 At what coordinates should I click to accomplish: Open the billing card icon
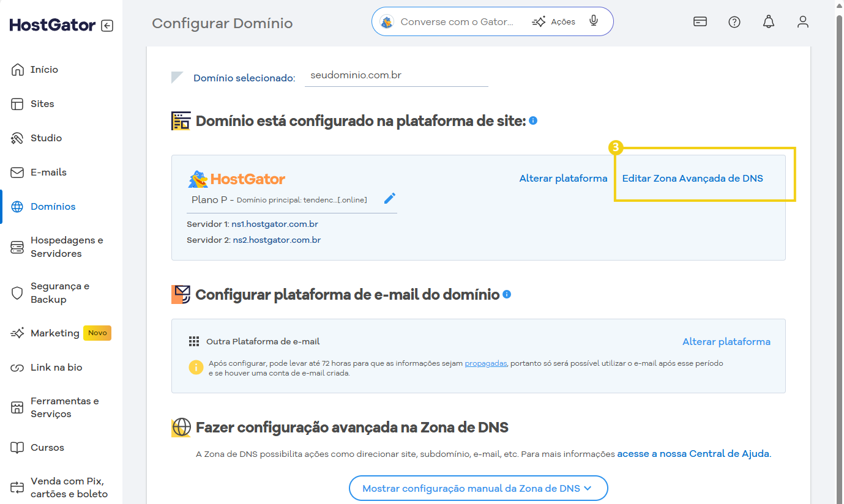(700, 22)
